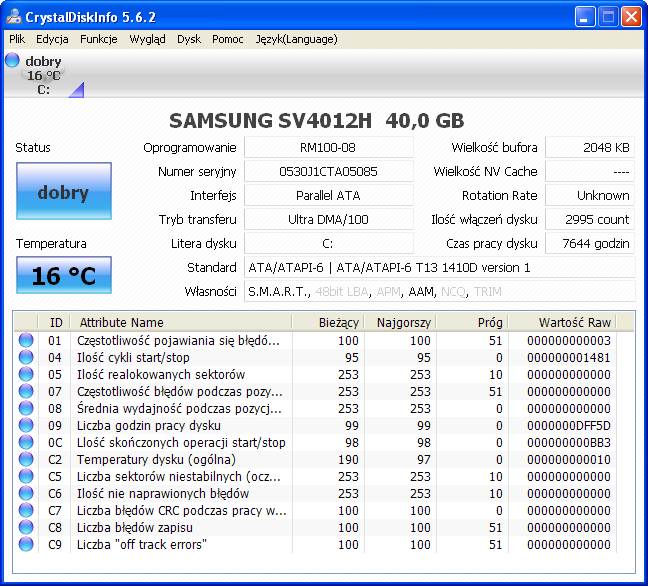Click the 7644 godzin work time field
648x586 pixels.
(x=590, y=243)
